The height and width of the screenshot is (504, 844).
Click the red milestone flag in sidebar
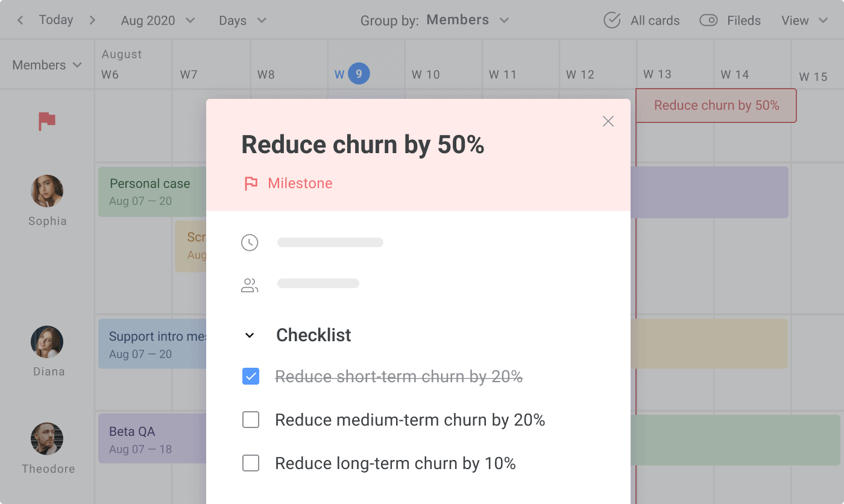47,121
